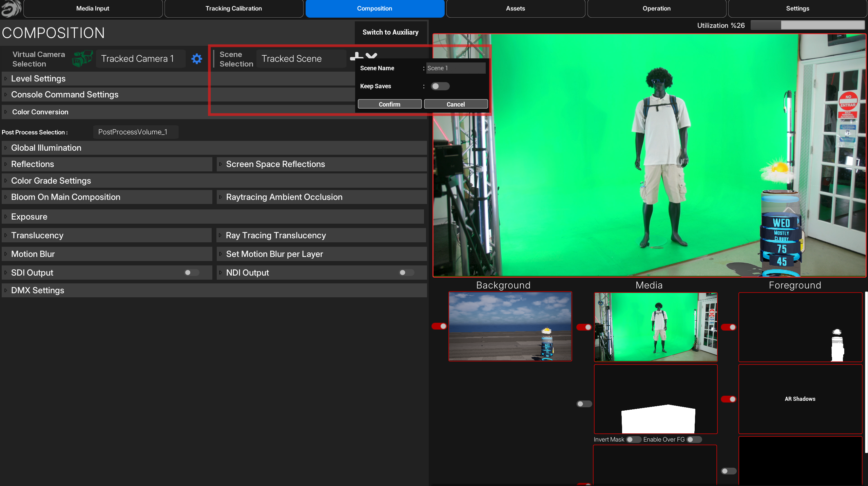Image resolution: width=868 pixels, height=486 pixels.
Task: Click the green screen Media thumbnail
Action: [x=655, y=327]
